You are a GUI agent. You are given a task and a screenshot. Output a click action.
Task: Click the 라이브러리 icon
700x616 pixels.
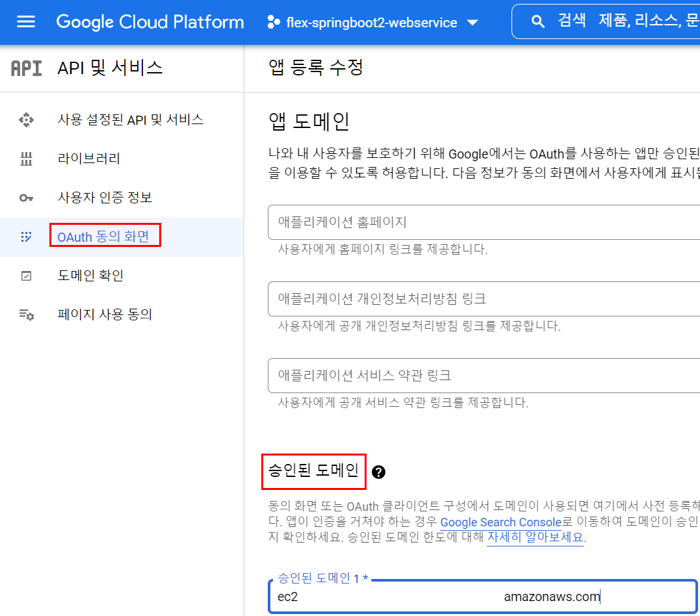coord(27,159)
